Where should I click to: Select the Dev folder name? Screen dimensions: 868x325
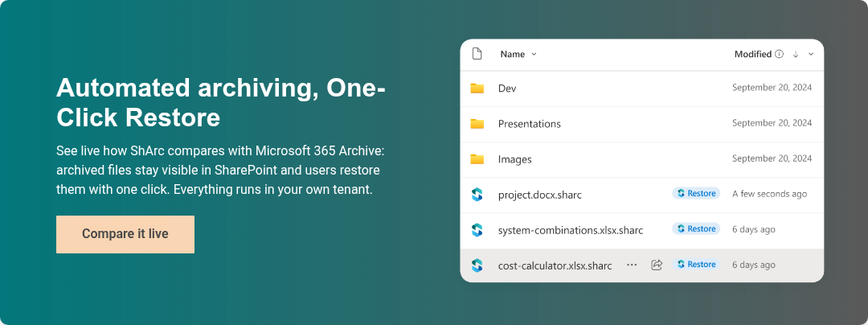(507, 88)
